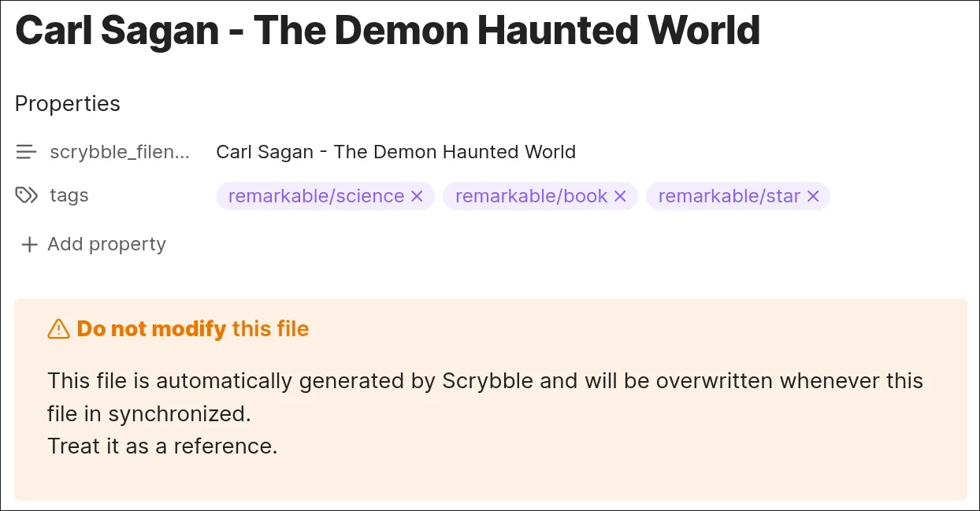The image size is (980, 511).
Task: Click the filename value Carl Sagan text
Action: (x=395, y=151)
